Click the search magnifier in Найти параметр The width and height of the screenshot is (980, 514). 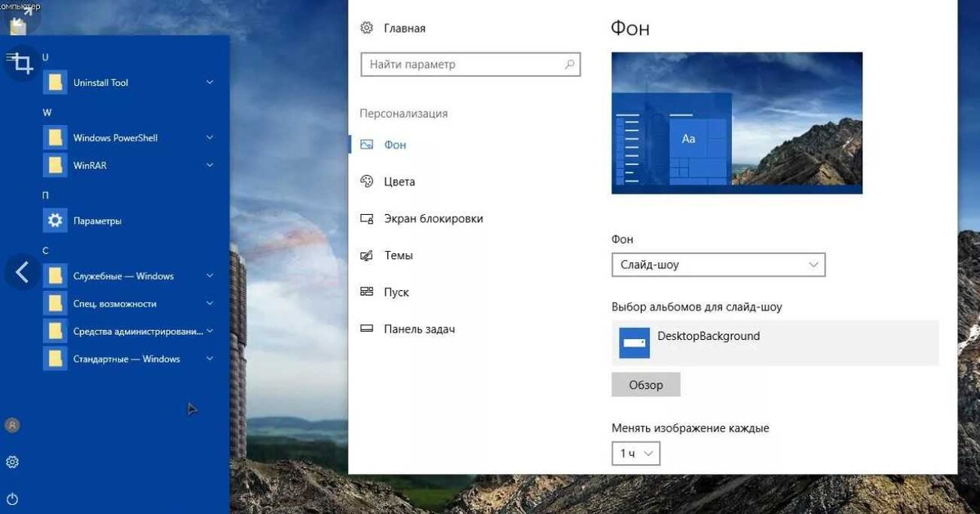569,64
